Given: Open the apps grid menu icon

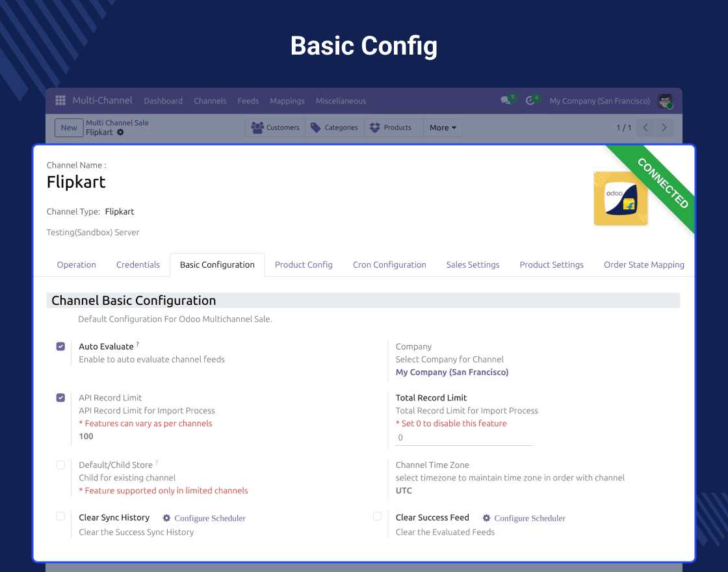Looking at the screenshot, I should pos(60,100).
